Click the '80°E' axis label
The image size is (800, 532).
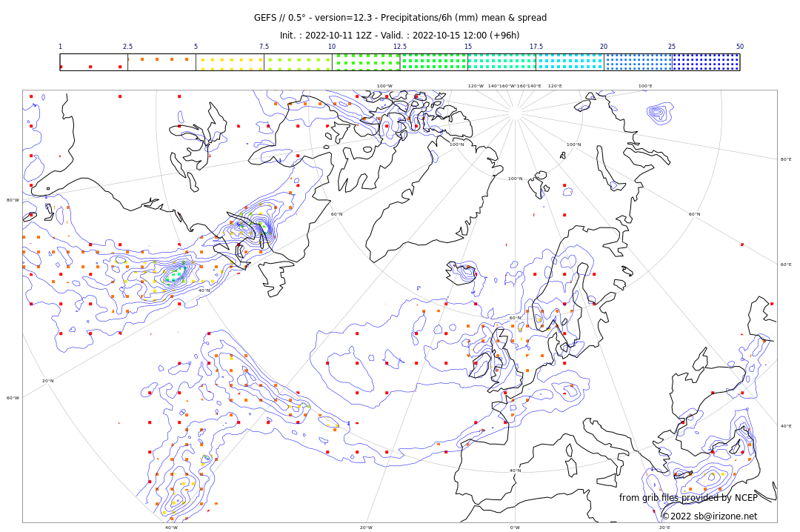[786, 159]
